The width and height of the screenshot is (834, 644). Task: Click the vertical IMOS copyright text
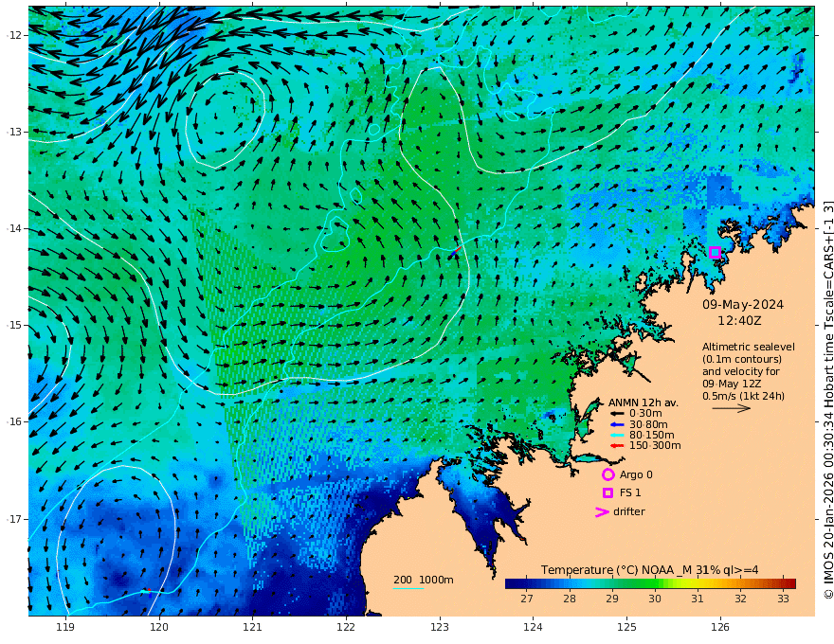click(828, 400)
